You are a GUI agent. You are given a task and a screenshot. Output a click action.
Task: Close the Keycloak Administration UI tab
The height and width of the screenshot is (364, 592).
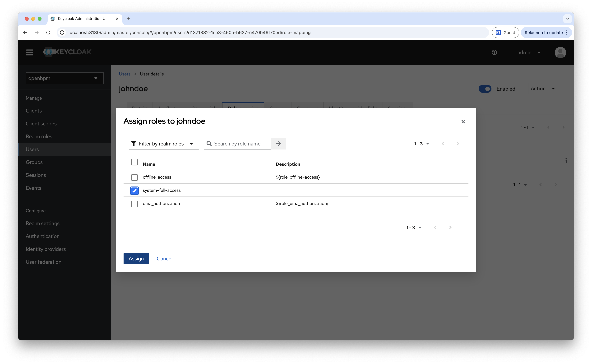tap(117, 19)
